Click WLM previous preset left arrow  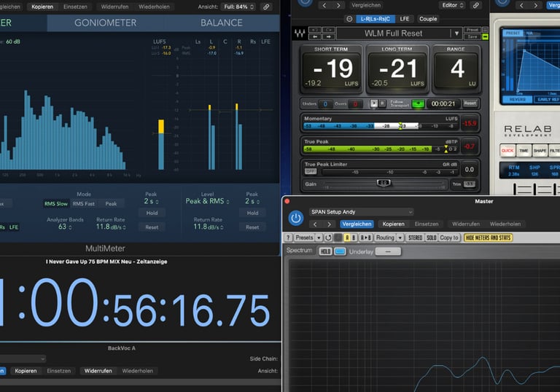tap(315, 36)
